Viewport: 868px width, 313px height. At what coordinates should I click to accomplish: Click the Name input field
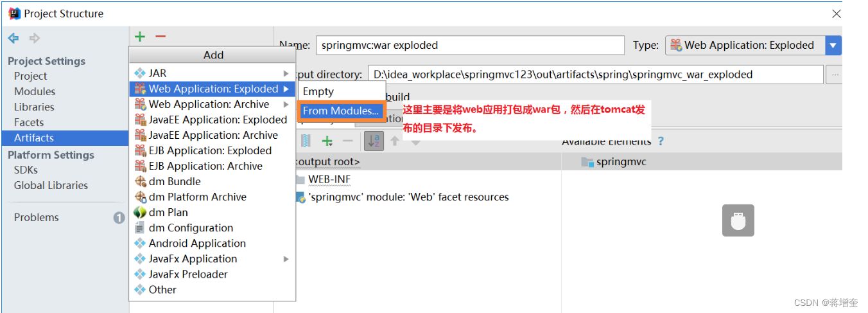tap(470, 45)
